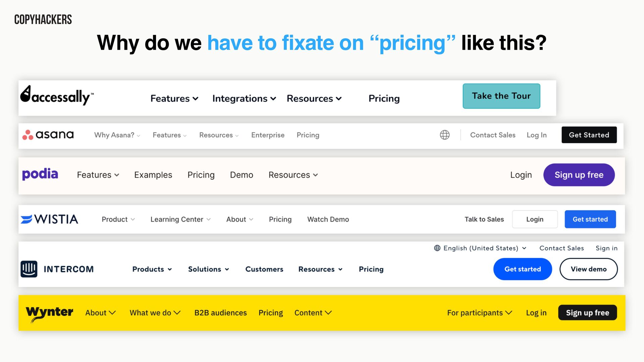This screenshot has width=644, height=362.
Task: Click Asana Log In link
Action: pos(537,135)
